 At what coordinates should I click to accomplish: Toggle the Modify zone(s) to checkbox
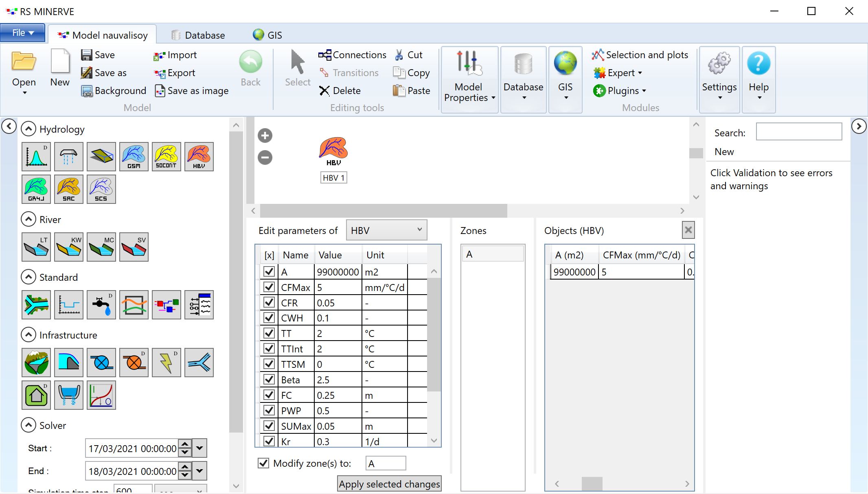click(x=263, y=463)
